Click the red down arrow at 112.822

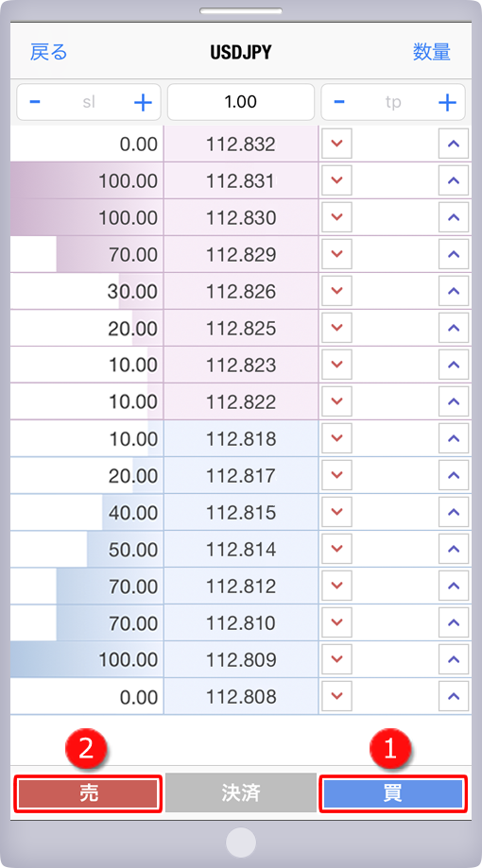(x=336, y=401)
